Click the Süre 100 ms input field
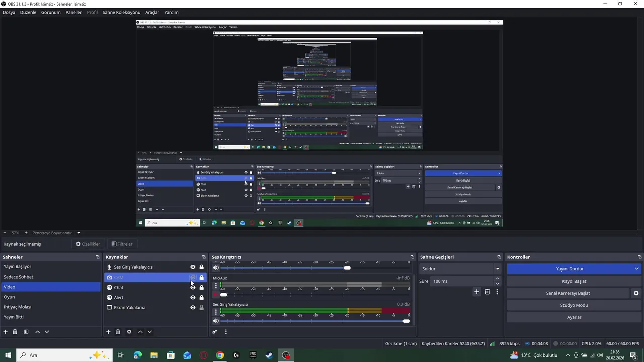Screen dimensions: 644x362 [x=462, y=281]
